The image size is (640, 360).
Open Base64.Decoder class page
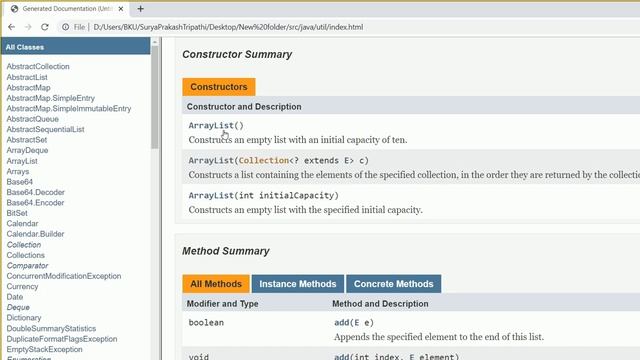[x=36, y=192]
